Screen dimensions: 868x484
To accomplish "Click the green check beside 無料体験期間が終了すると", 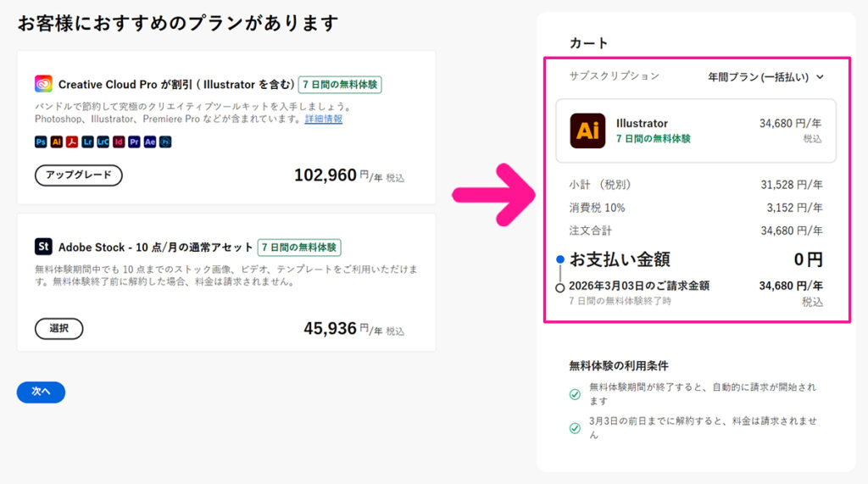I will (575, 394).
